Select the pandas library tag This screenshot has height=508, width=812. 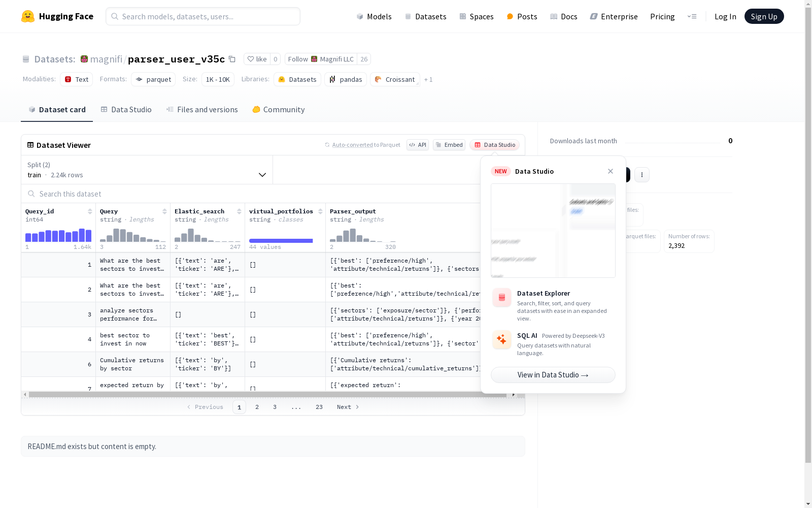coord(346,79)
